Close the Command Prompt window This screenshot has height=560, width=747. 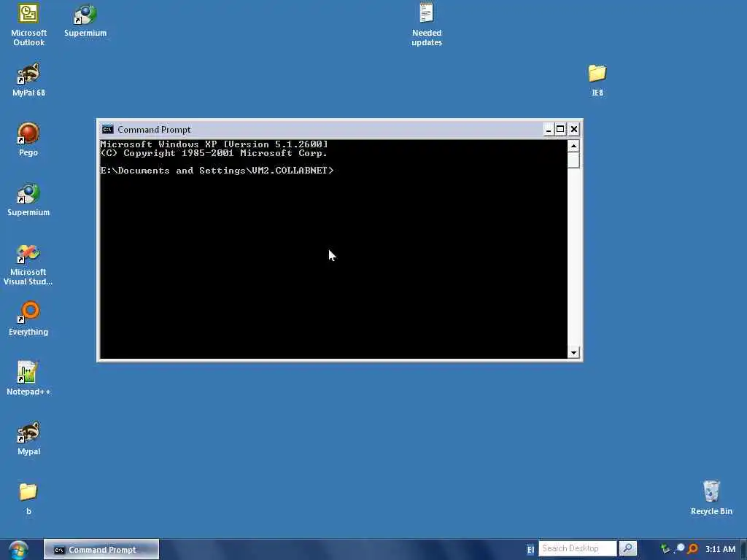tap(574, 130)
